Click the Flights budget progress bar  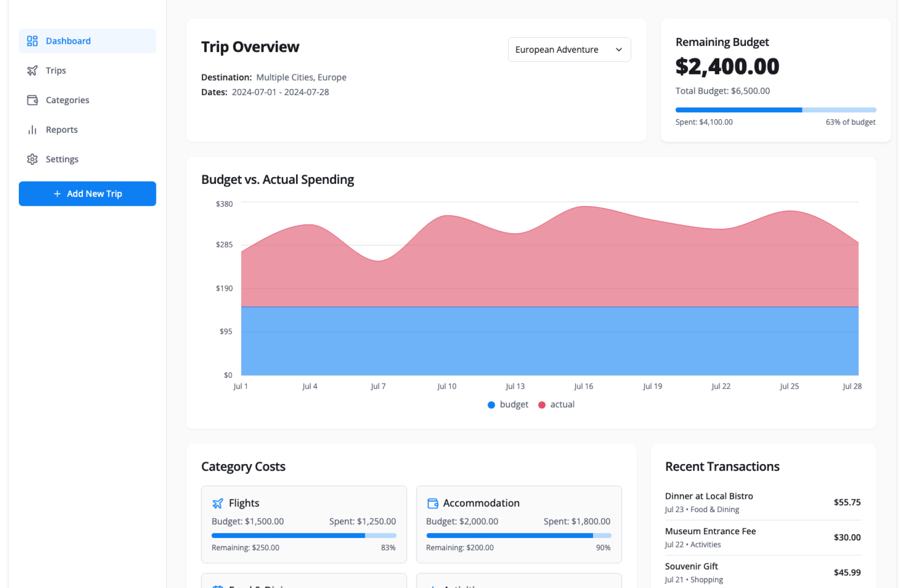click(304, 535)
